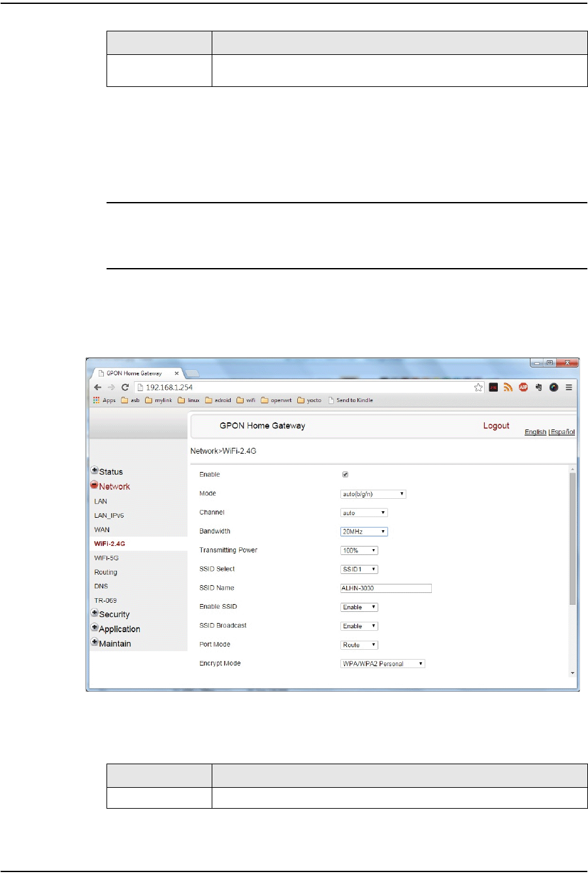Click the Encrypt Mode label
Screen dimensions: 588x878
point(220,664)
